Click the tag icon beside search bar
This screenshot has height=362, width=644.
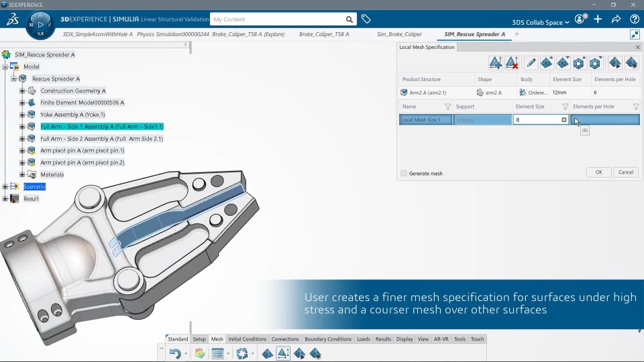pyautogui.click(x=366, y=19)
